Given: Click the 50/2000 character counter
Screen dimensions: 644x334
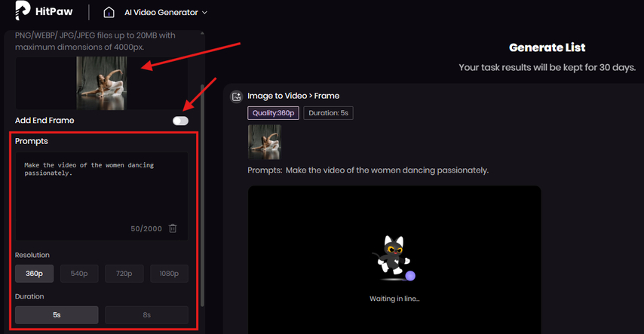Looking at the screenshot, I should [146, 229].
